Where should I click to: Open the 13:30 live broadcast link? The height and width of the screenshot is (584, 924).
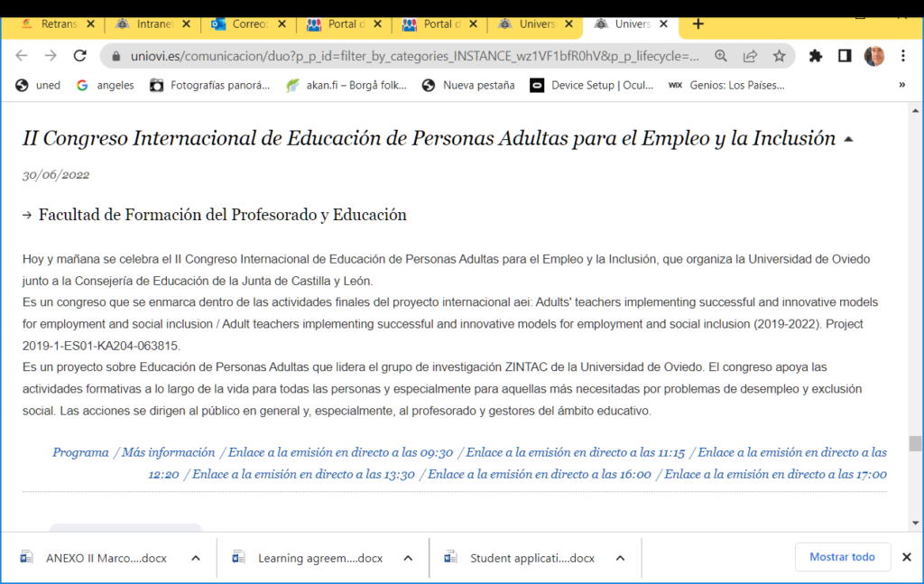pos(303,475)
